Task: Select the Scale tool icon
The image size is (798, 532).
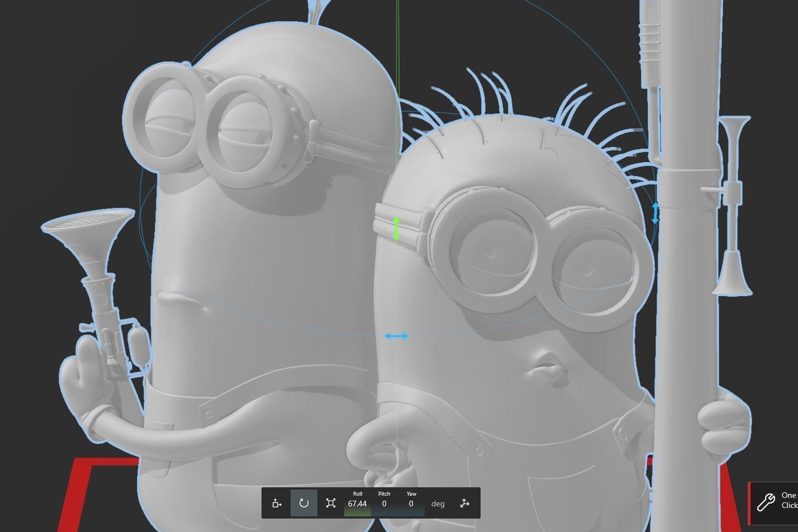Action: click(x=330, y=503)
